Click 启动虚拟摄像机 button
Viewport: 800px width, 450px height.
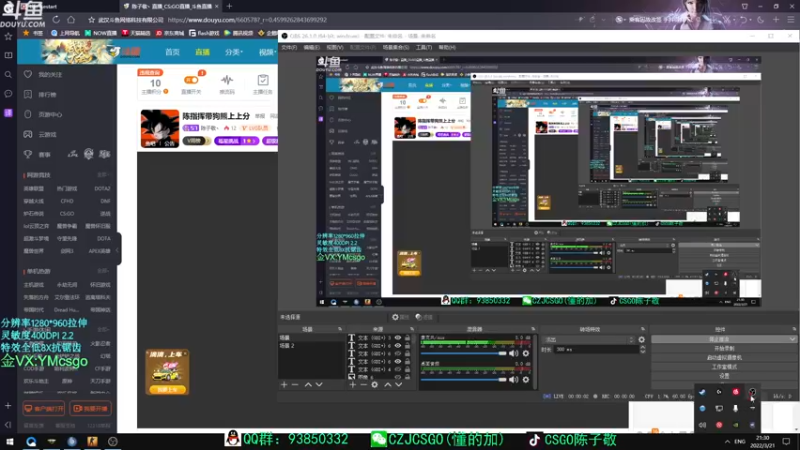click(x=724, y=358)
